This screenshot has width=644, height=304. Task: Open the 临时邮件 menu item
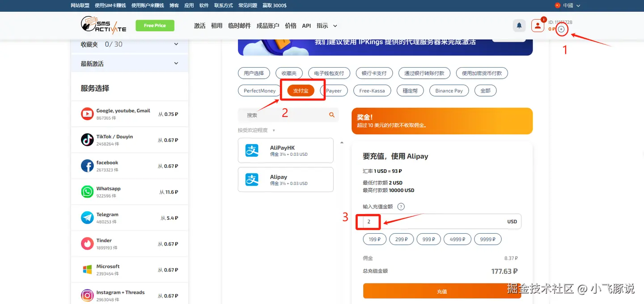[x=239, y=26]
